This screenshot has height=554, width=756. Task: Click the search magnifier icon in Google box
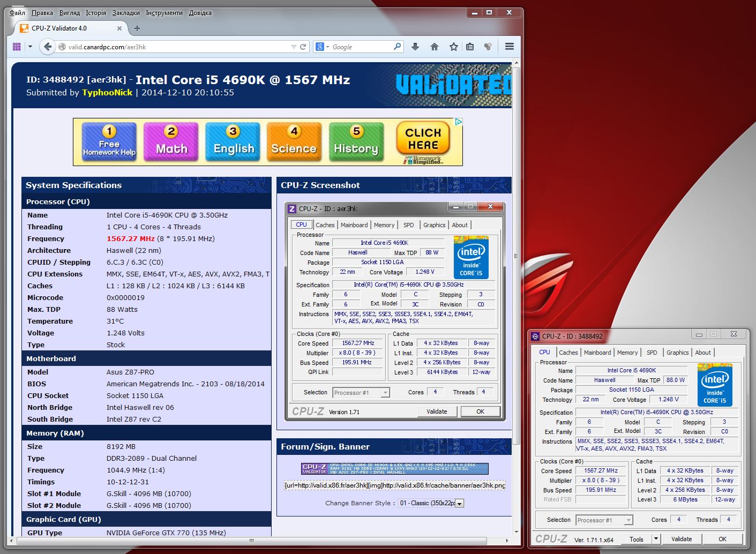click(397, 47)
